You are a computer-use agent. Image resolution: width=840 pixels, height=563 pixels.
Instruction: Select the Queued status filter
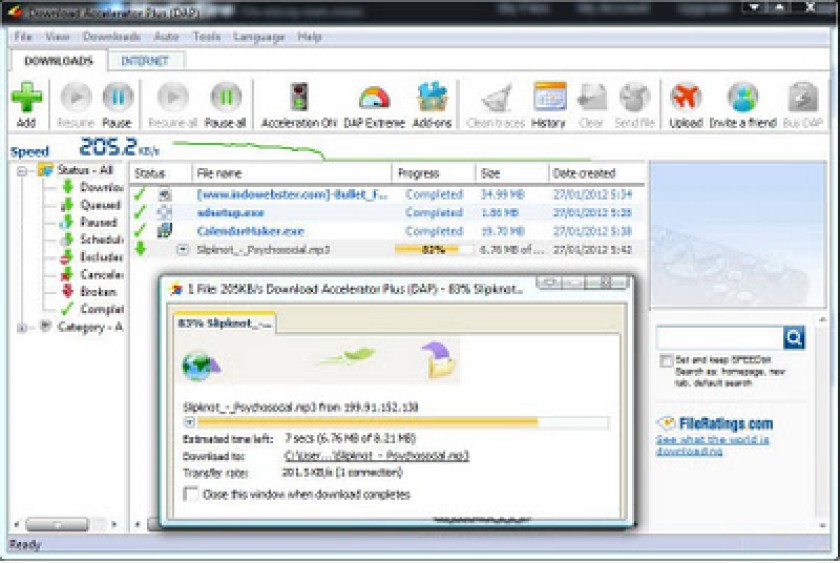coord(91,205)
